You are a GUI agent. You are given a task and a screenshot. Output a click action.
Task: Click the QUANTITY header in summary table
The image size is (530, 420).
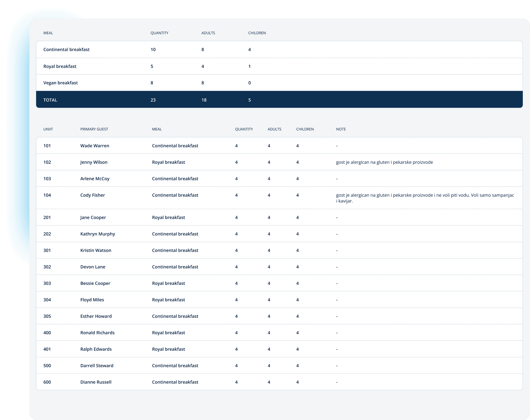[159, 33]
